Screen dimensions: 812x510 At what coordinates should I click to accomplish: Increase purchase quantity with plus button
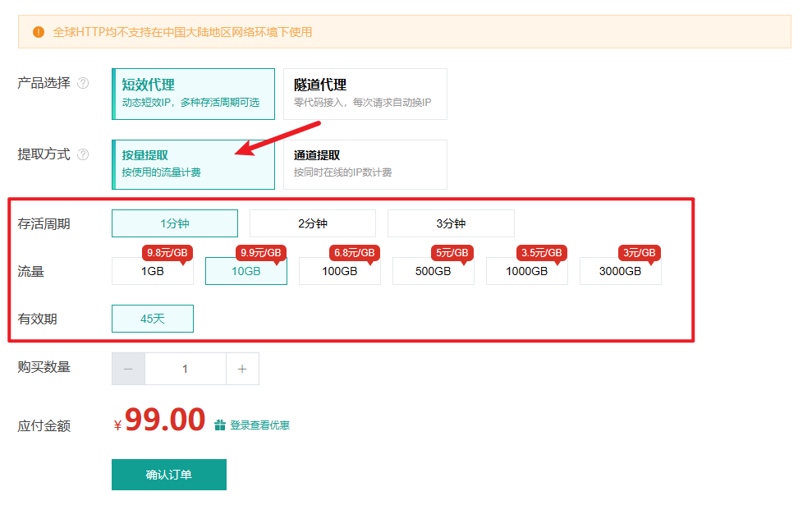[x=242, y=370]
